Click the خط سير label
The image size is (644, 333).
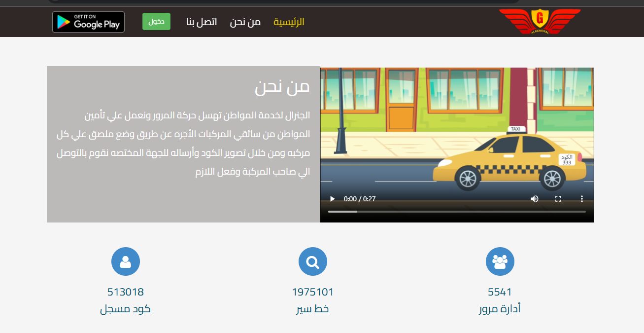pyautogui.click(x=313, y=309)
